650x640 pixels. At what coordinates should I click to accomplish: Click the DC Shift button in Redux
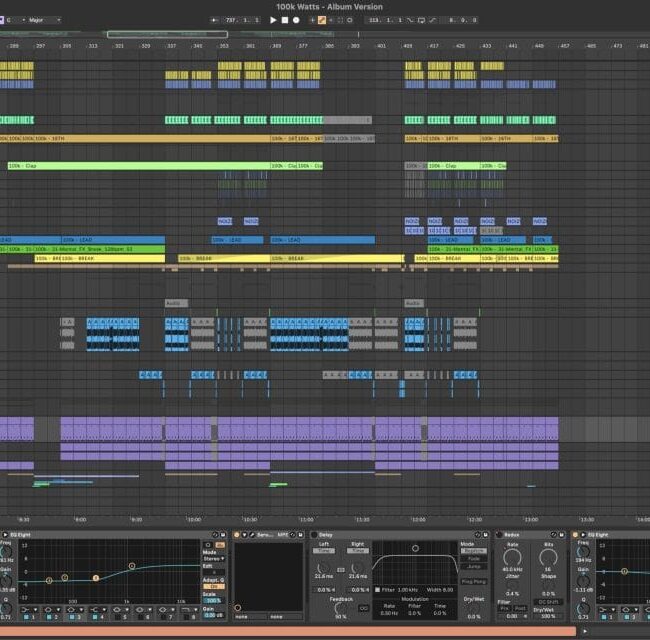click(549, 602)
